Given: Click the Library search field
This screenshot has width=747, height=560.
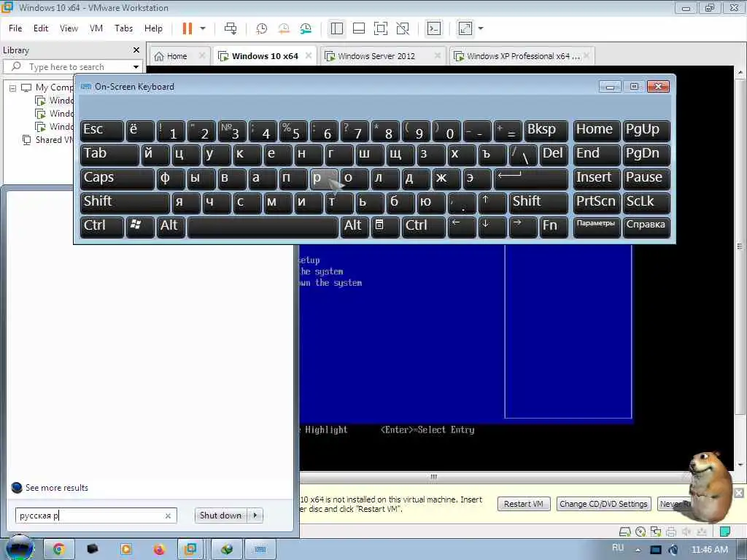Looking at the screenshot, I should (x=71, y=66).
